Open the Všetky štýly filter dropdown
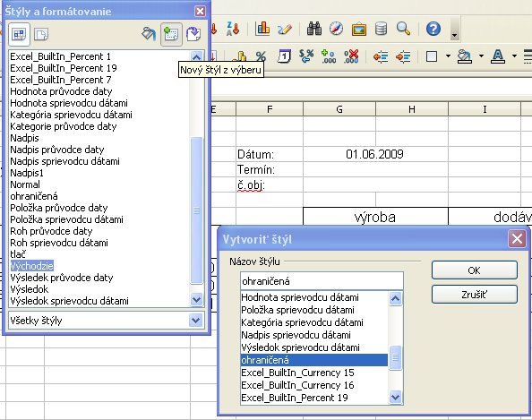The image size is (532, 420). 196,320
